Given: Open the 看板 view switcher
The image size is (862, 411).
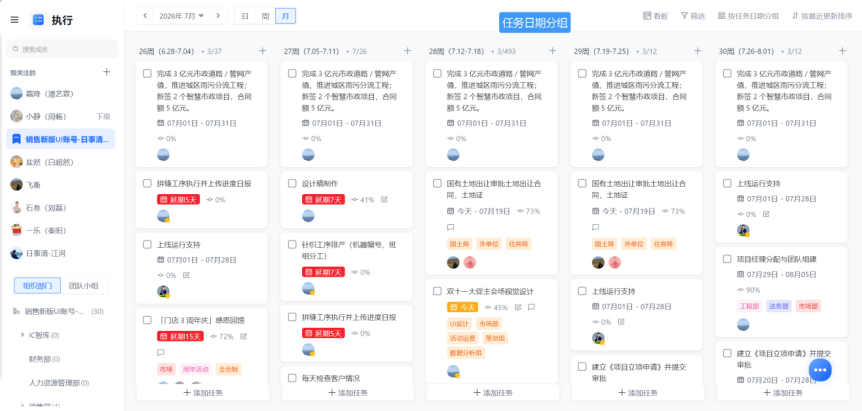Looking at the screenshot, I should 655,16.
